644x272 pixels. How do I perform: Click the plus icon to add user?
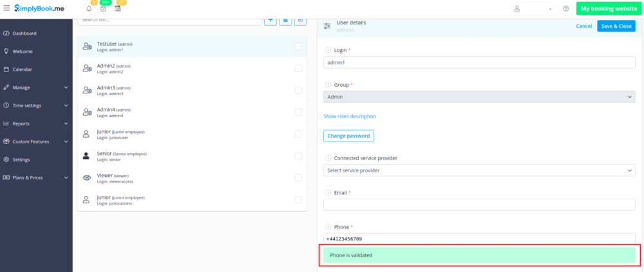click(270, 20)
